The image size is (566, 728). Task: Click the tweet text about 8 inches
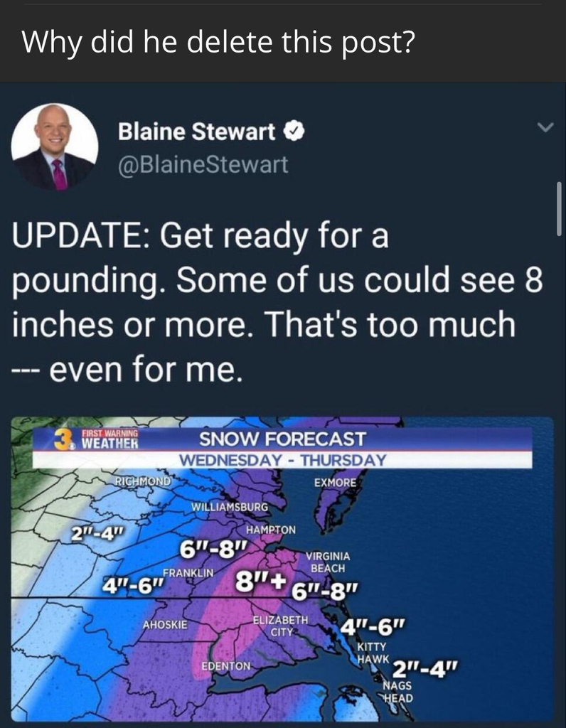pos(277,302)
